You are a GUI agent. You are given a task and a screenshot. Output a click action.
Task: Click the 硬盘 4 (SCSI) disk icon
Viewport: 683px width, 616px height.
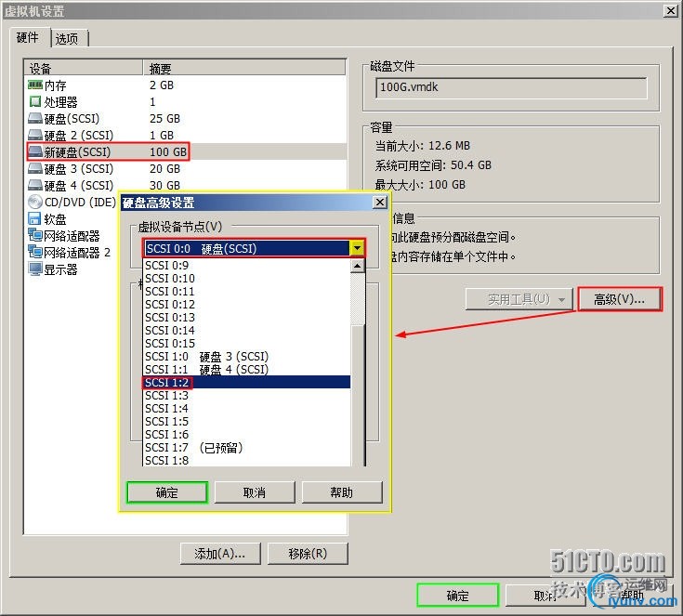[35, 185]
